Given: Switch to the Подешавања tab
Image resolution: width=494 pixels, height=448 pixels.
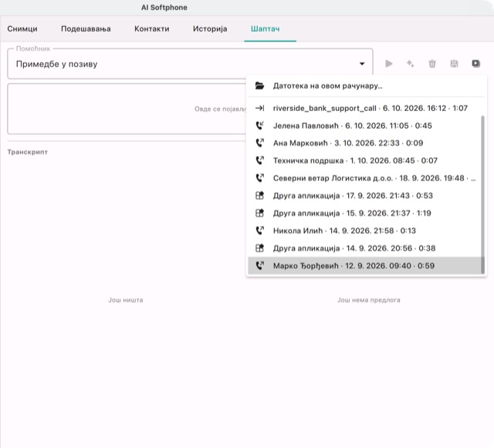Looking at the screenshot, I should click(86, 29).
